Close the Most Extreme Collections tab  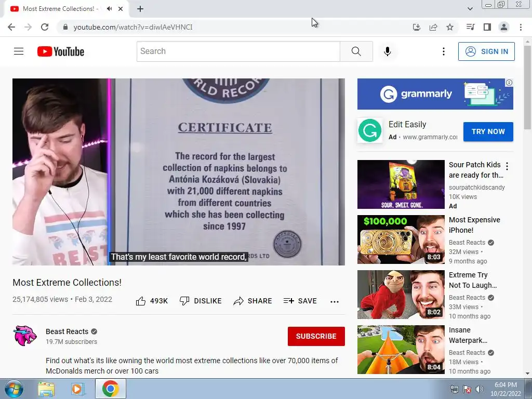coord(121,9)
